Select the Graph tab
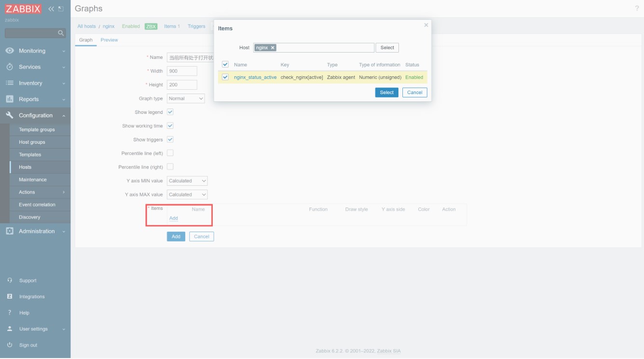644x359 pixels. coord(86,40)
